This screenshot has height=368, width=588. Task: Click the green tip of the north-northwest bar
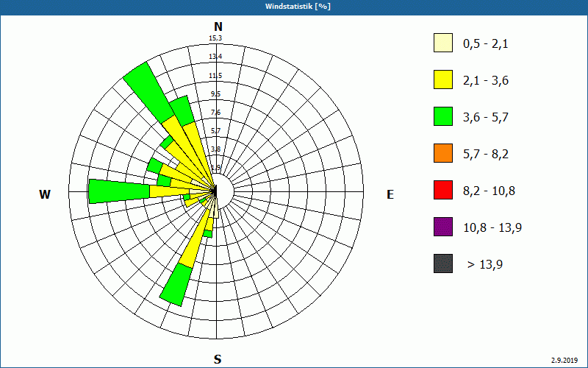[x=182, y=111]
